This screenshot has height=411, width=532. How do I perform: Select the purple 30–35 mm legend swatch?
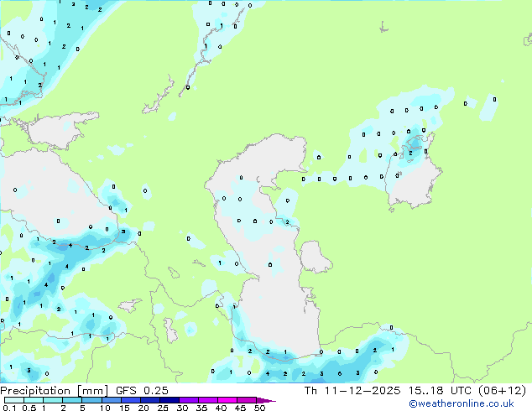click(x=189, y=400)
